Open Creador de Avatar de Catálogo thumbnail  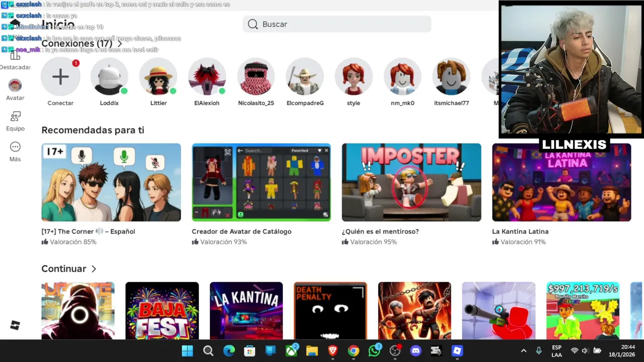[261, 183]
